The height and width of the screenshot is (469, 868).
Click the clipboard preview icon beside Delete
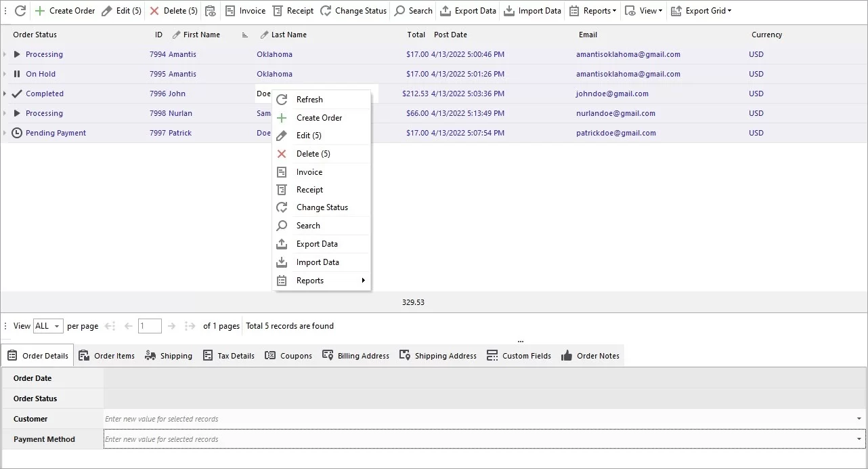211,11
